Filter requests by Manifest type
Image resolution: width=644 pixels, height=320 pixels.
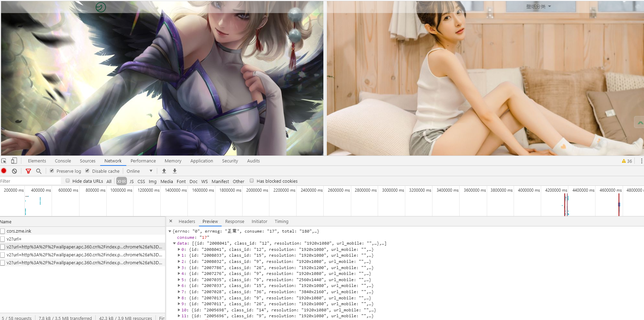tap(220, 181)
